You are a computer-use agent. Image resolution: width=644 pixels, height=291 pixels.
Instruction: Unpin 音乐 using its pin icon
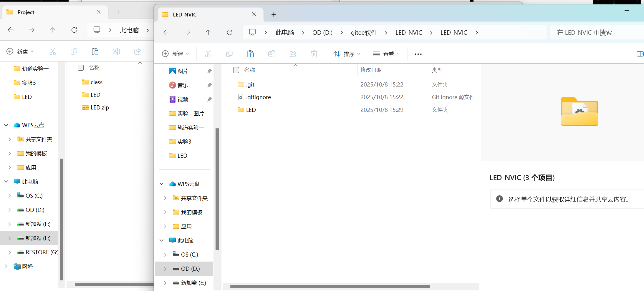click(209, 85)
